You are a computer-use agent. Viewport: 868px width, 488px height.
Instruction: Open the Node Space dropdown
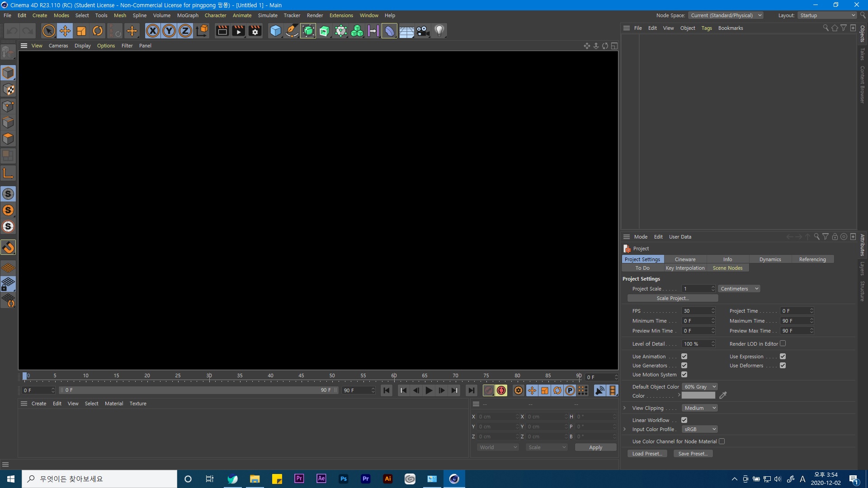(x=726, y=15)
